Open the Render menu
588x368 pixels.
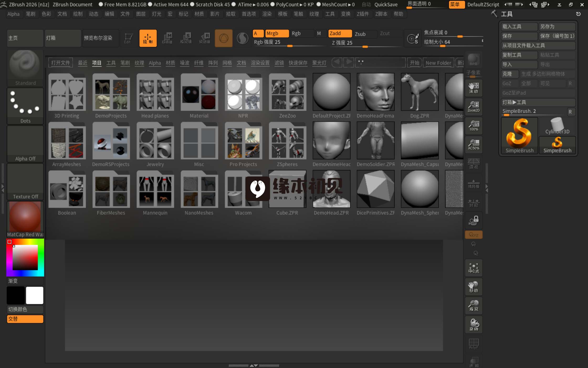pyautogui.click(x=267, y=14)
